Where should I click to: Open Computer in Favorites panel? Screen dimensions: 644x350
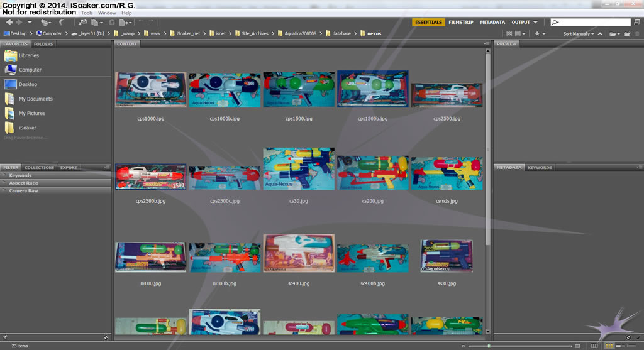[x=23, y=70]
